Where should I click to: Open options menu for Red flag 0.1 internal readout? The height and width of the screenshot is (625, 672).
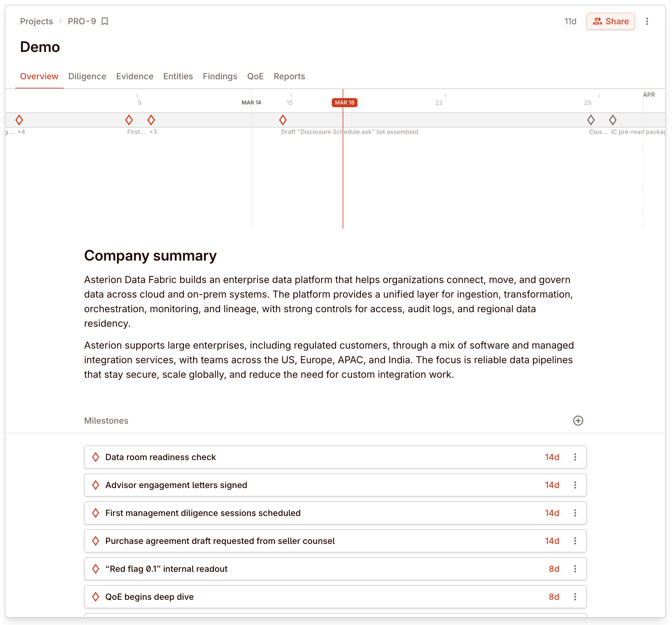point(575,569)
